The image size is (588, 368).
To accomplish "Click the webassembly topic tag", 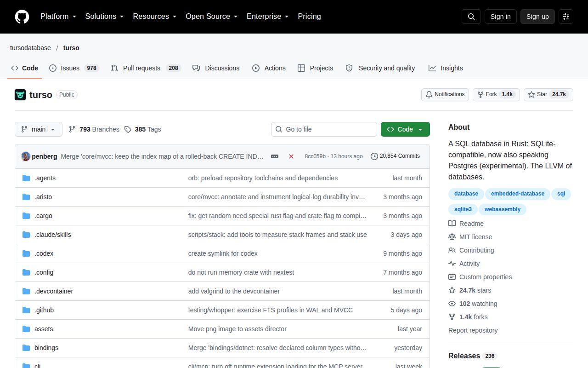I will (x=503, y=209).
